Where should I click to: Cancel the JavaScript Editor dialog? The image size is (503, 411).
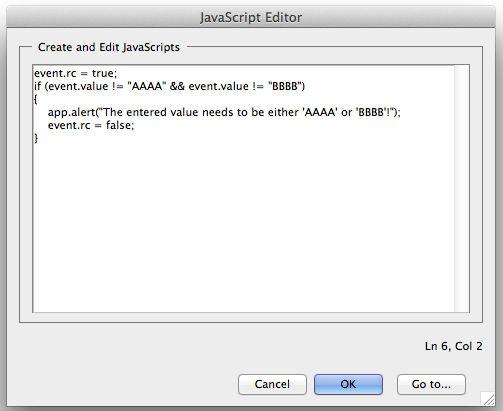(x=272, y=384)
